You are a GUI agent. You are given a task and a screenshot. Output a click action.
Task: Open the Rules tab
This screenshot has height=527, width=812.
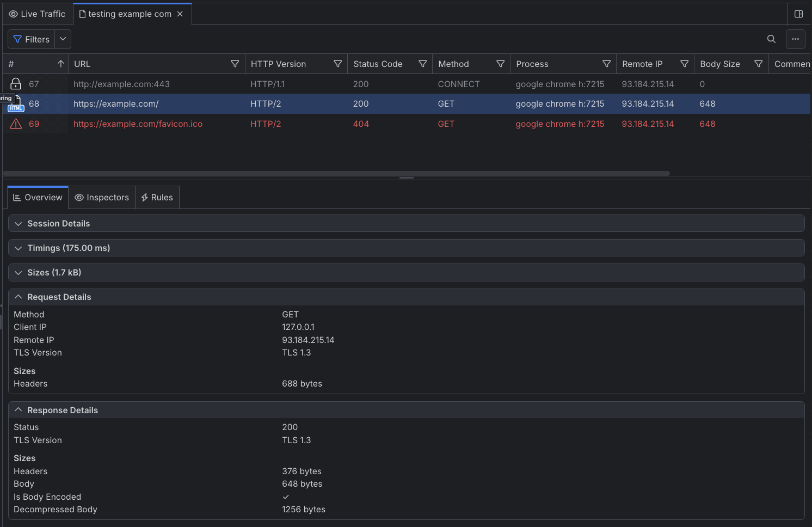click(x=157, y=198)
